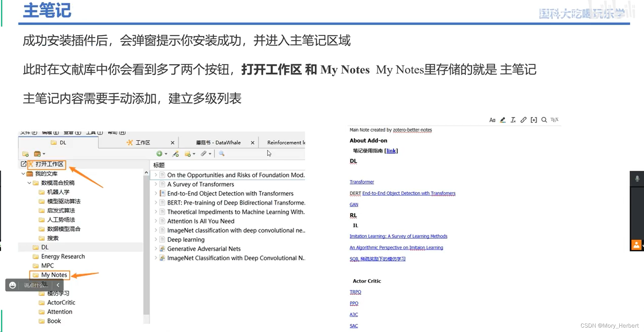This screenshot has width=644, height=332.
Task: Open the New Item dropdown arrow
Action: click(x=166, y=154)
